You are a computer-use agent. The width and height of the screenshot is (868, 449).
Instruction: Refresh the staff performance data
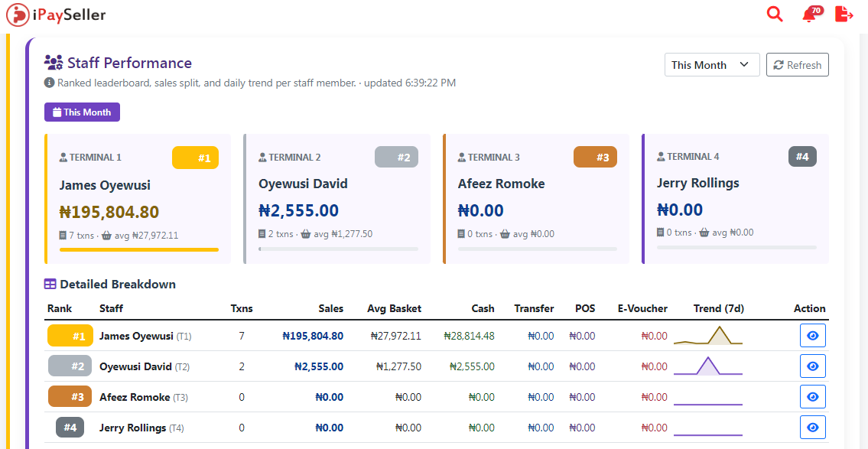point(797,65)
